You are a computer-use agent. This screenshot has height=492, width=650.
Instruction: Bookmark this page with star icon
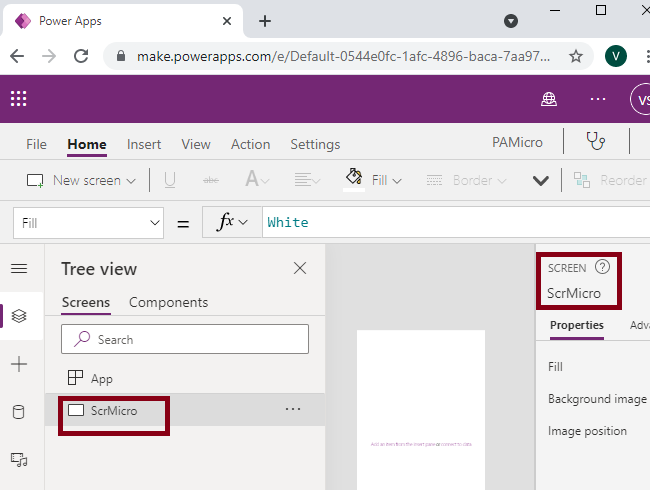tap(576, 56)
